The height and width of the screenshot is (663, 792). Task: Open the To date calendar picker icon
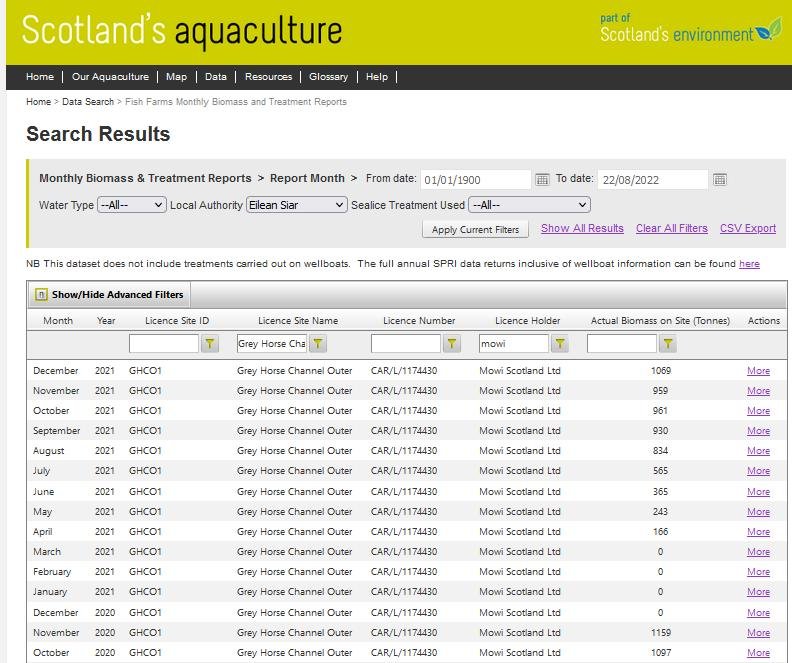point(720,180)
